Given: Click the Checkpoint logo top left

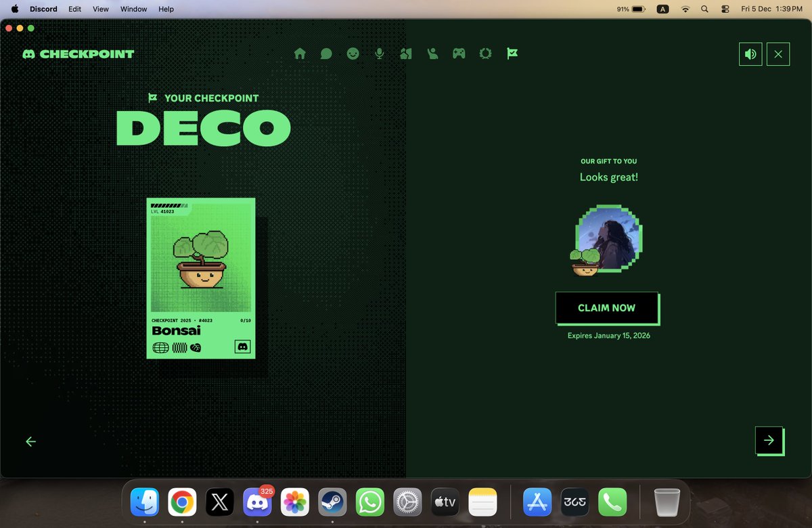Looking at the screenshot, I should (x=78, y=53).
